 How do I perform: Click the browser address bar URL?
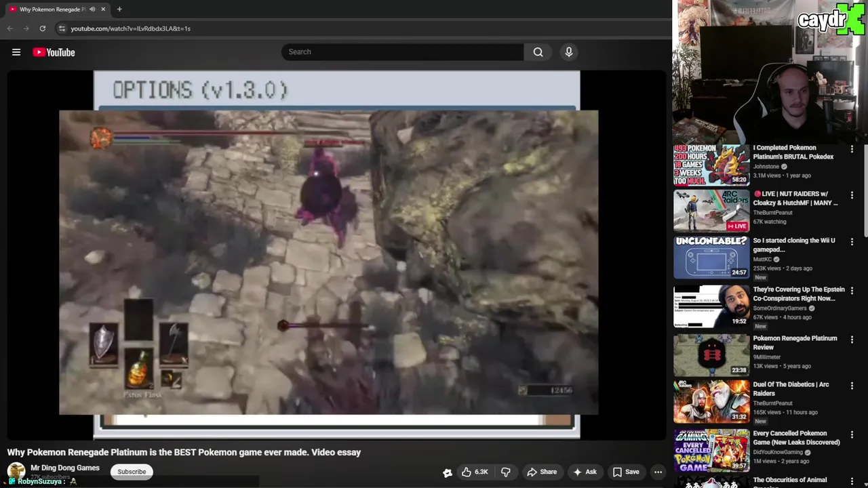click(x=130, y=28)
